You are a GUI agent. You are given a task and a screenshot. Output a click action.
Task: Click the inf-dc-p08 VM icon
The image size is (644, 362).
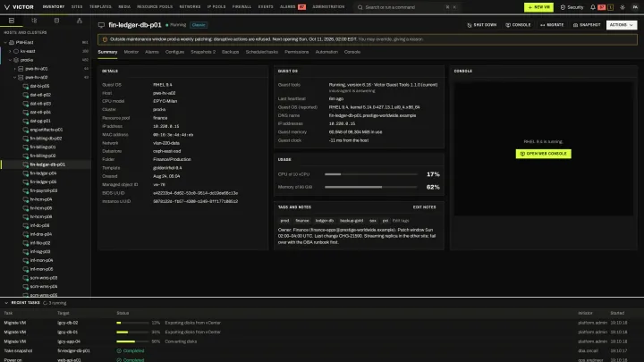[x=25, y=225]
